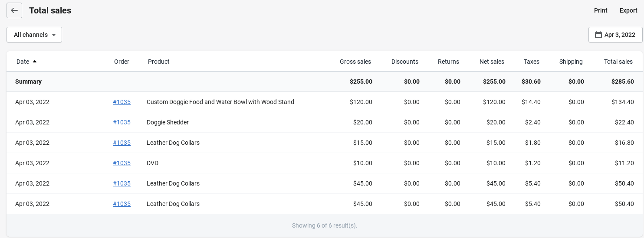The image size is (644, 238).
Task: Click the Print button
Action: [x=601, y=10]
